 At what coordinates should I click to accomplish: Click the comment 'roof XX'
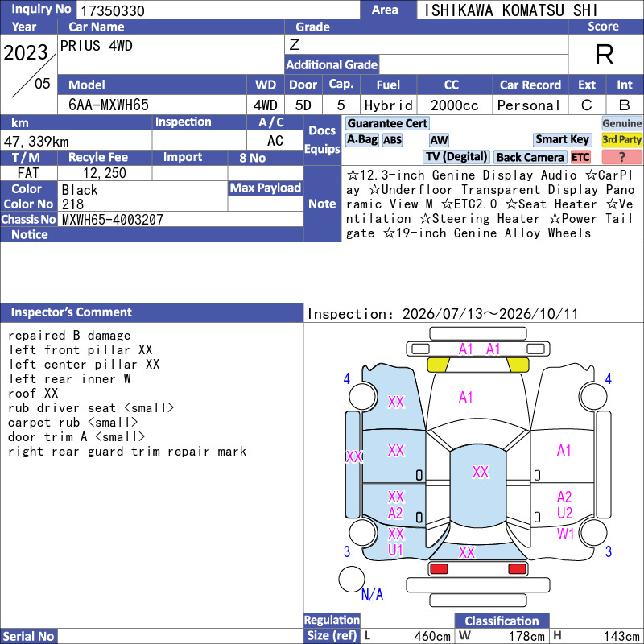coord(33,394)
